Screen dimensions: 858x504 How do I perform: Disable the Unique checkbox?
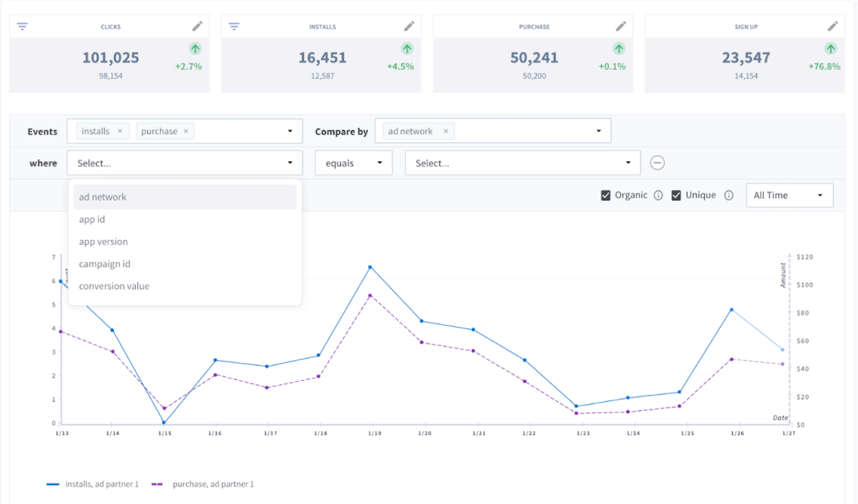pos(676,194)
